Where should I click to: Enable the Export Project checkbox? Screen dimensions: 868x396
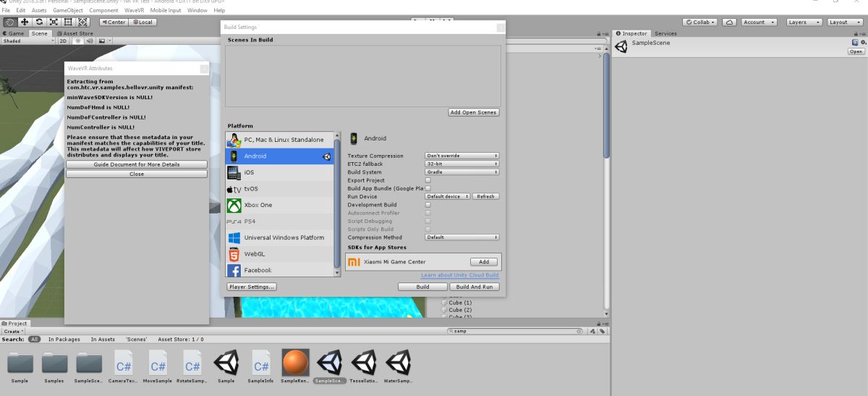tap(427, 180)
